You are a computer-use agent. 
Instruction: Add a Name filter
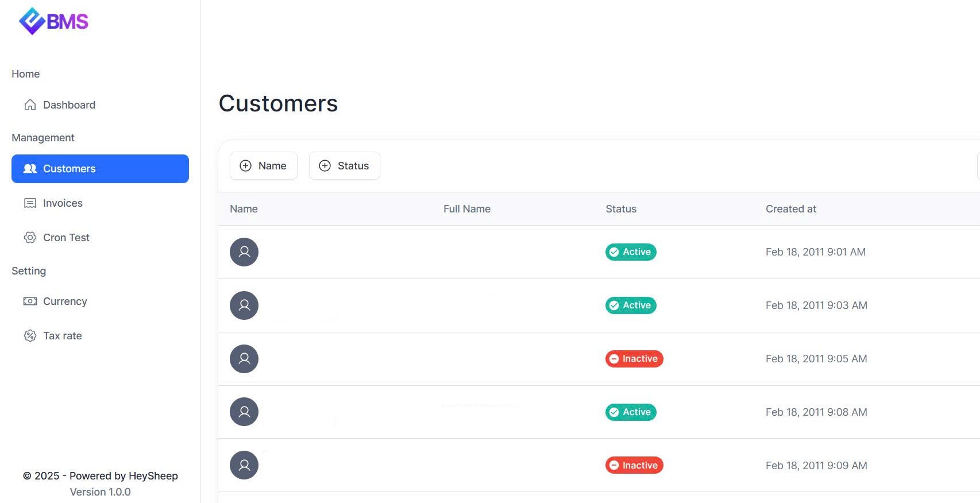click(x=264, y=166)
